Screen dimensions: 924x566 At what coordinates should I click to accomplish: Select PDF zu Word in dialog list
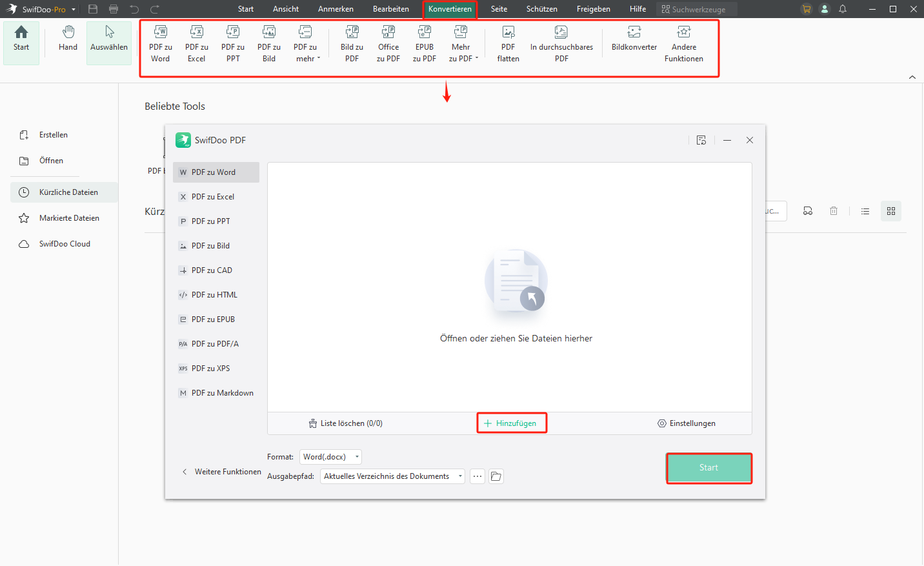216,172
